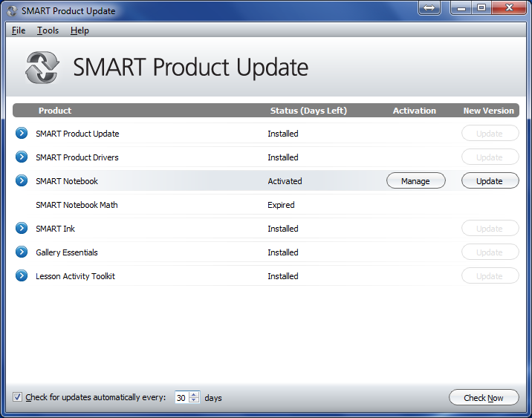Click the Activation column header
The image size is (532, 418).
[x=415, y=111]
